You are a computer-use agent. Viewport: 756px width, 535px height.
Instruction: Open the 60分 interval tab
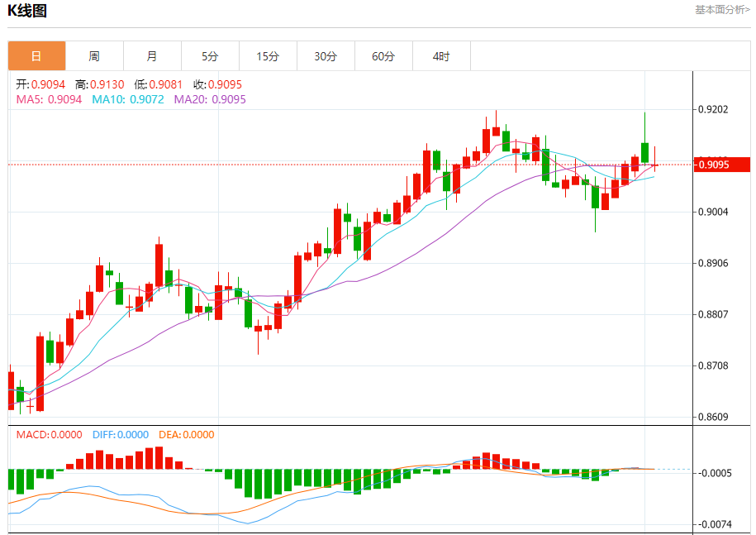pos(384,56)
